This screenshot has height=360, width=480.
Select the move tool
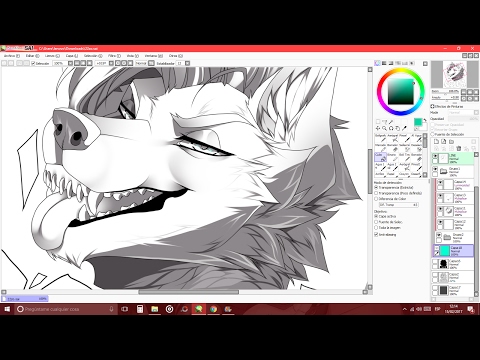(378, 128)
